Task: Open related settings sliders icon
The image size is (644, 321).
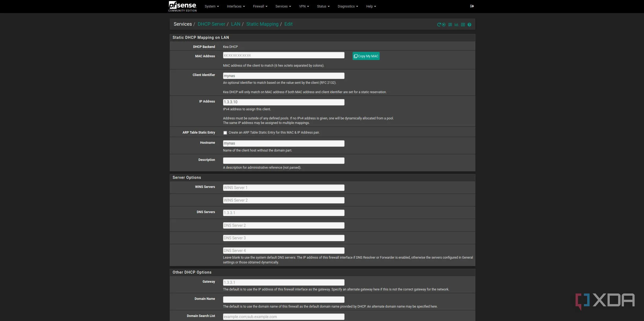Action: tap(450, 25)
